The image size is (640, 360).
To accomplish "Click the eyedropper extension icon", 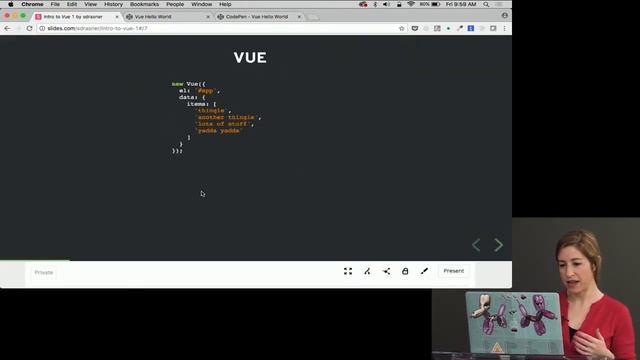I will tap(460, 28).
